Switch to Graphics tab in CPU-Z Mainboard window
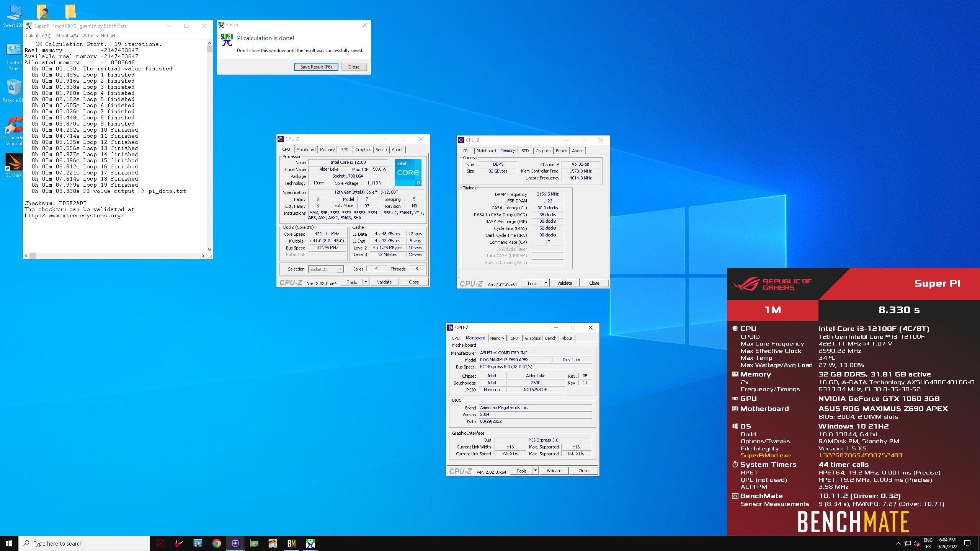The height and width of the screenshot is (551, 980). 532,338
